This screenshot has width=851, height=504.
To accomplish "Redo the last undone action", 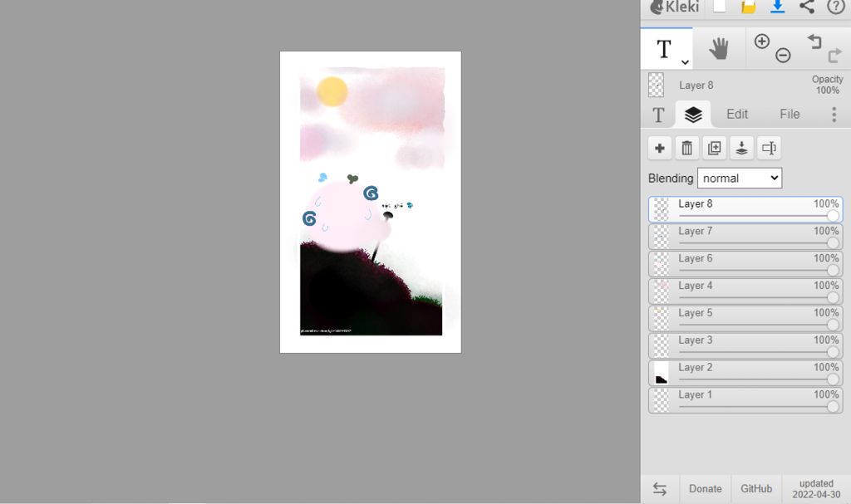I will pyautogui.click(x=834, y=55).
